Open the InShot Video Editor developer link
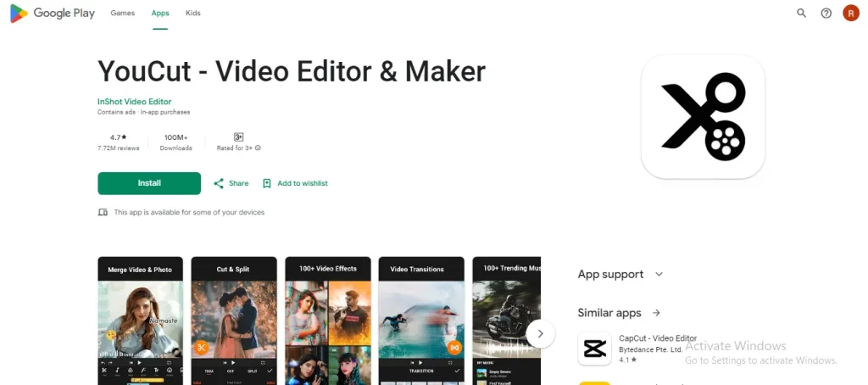The width and height of the screenshot is (868, 385). pyautogui.click(x=135, y=102)
